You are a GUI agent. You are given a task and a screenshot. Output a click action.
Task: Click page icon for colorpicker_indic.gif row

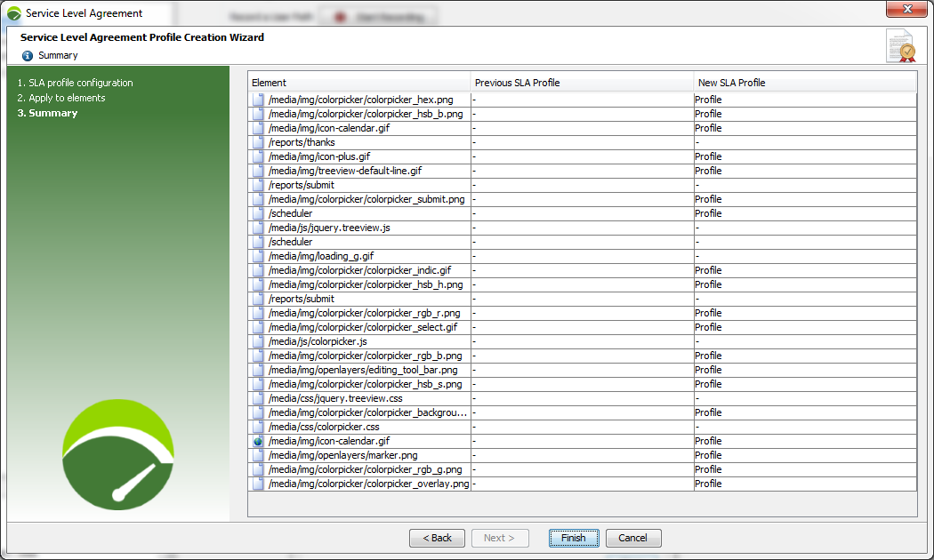(258, 270)
